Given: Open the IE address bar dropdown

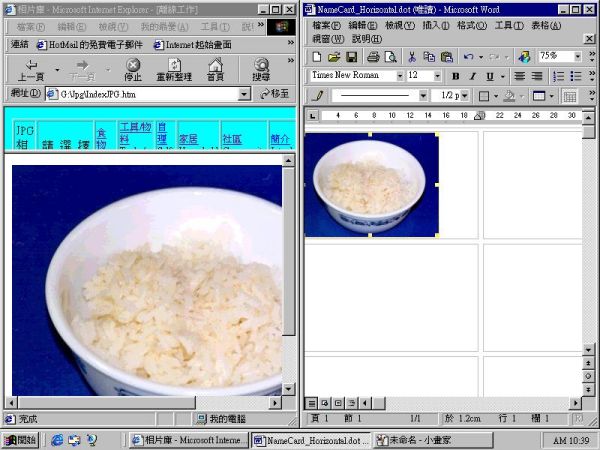Looking at the screenshot, I should tap(244, 94).
